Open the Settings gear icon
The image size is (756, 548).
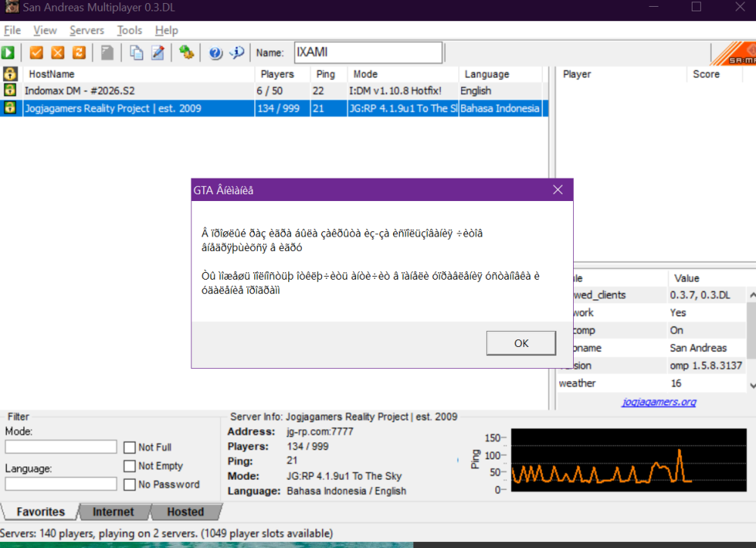pos(187,52)
